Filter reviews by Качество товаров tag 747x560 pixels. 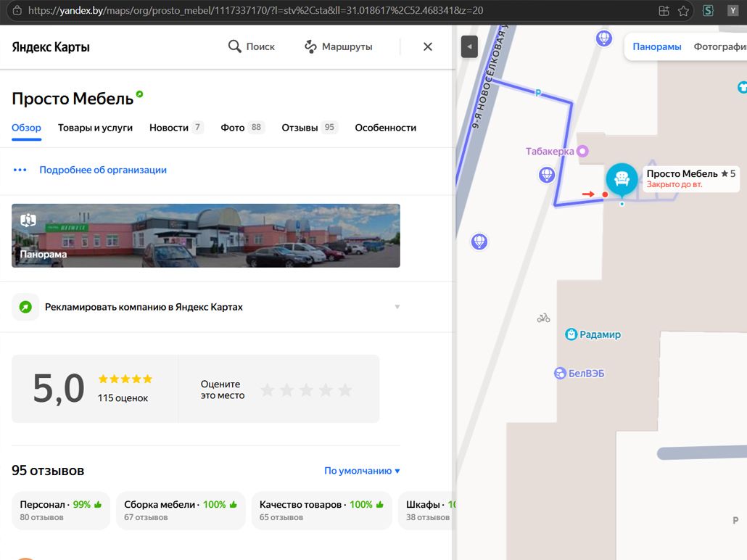point(321,511)
